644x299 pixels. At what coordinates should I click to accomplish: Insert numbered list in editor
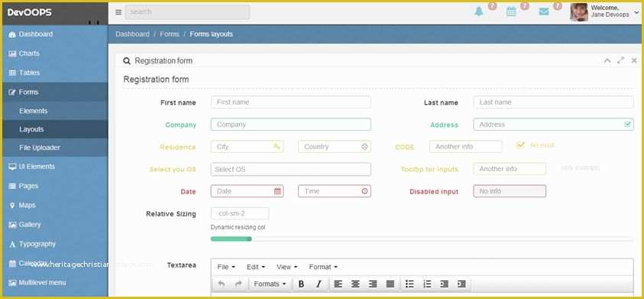click(x=427, y=284)
